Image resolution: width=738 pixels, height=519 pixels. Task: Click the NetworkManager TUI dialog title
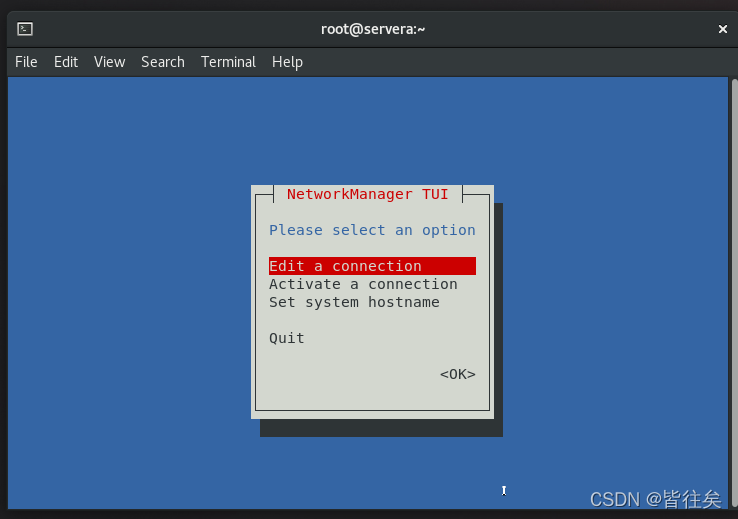(x=368, y=194)
